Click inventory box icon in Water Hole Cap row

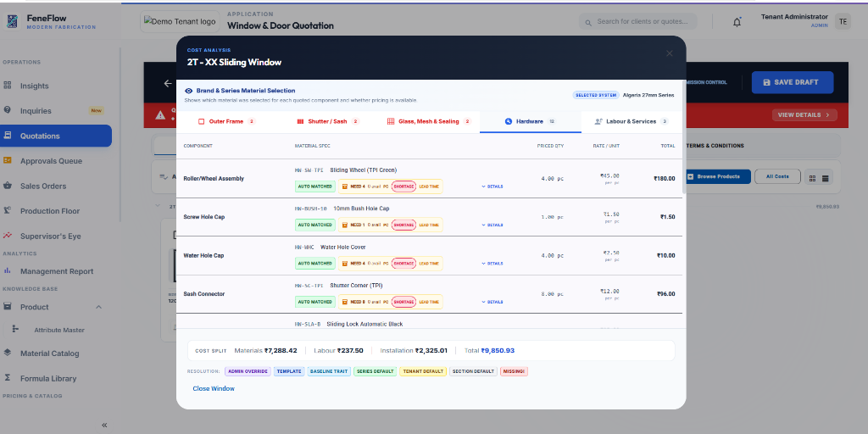[344, 264]
